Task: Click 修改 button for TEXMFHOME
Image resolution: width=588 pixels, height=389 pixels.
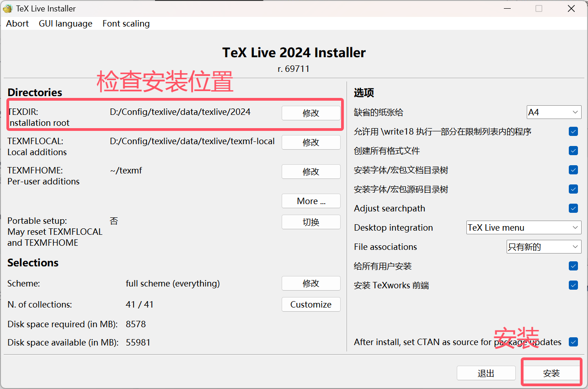Action: tap(311, 172)
